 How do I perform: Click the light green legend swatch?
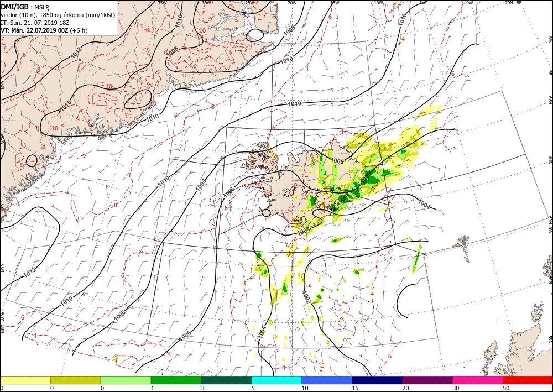point(126,380)
